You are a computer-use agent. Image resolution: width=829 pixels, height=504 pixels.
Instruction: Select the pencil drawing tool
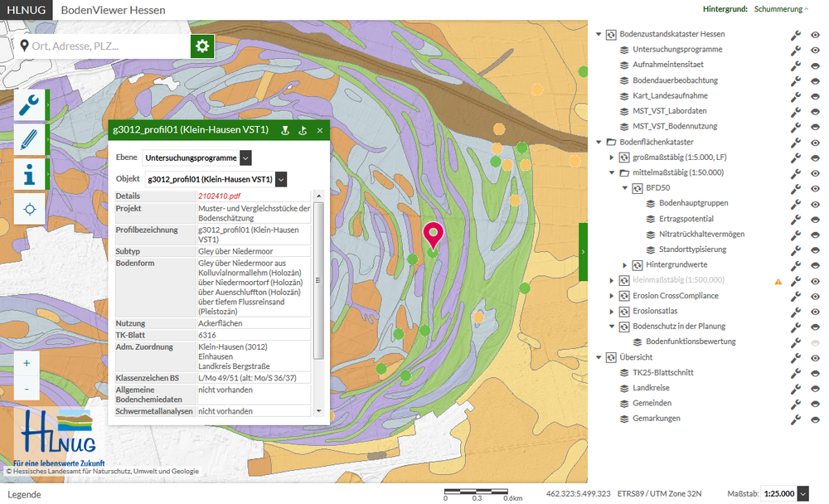tap(31, 139)
